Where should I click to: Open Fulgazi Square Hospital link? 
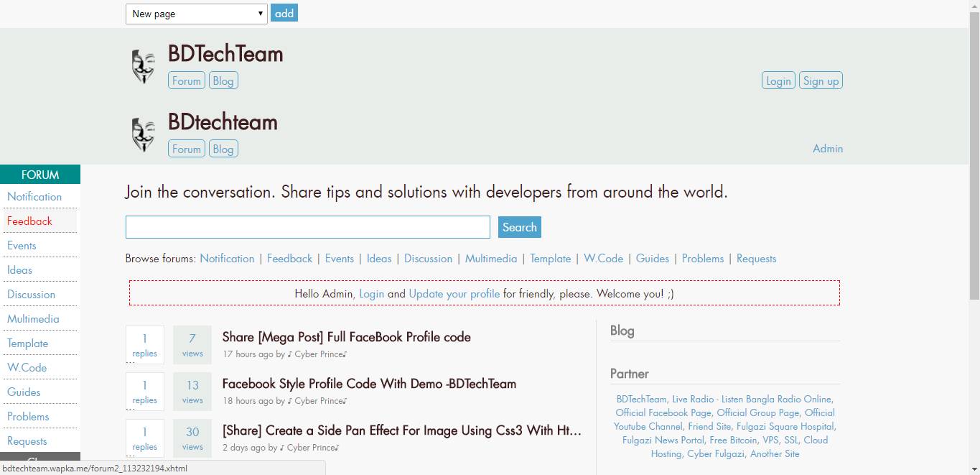785,426
